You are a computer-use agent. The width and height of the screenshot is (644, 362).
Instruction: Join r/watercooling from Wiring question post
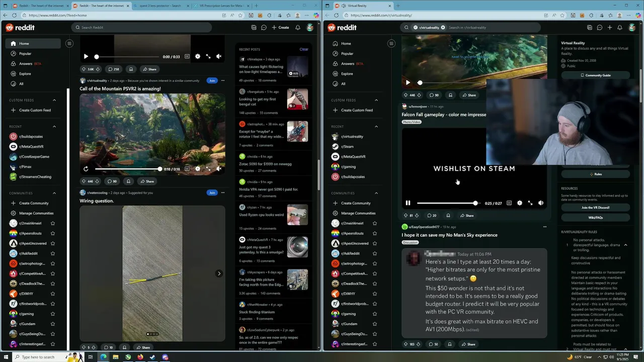(x=212, y=193)
